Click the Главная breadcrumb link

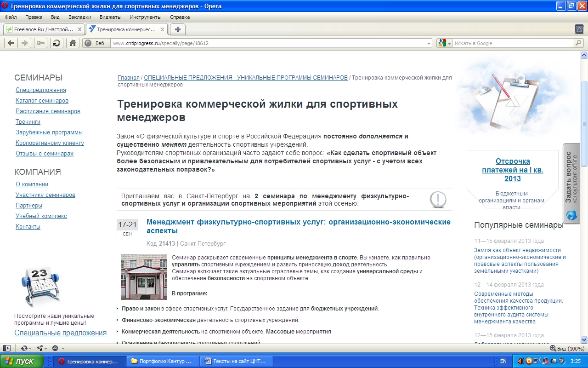click(x=129, y=78)
